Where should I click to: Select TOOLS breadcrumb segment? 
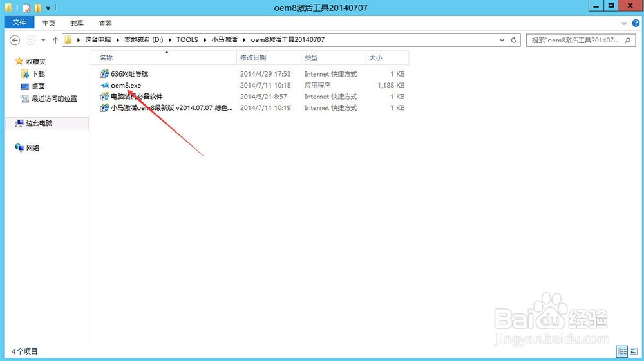(x=187, y=39)
